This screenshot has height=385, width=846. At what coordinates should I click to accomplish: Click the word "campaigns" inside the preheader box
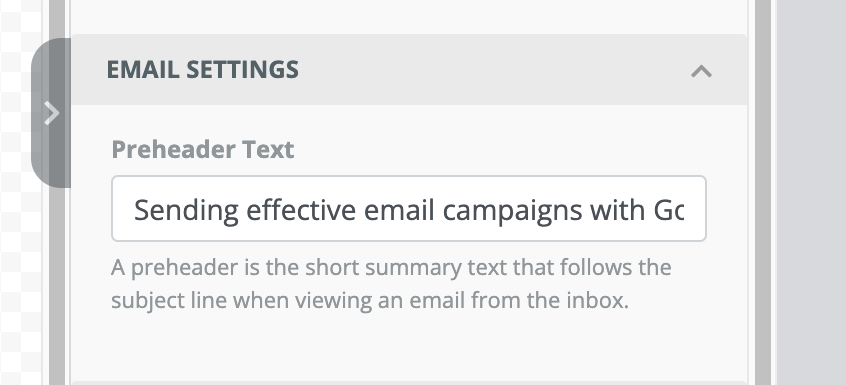(x=512, y=210)
